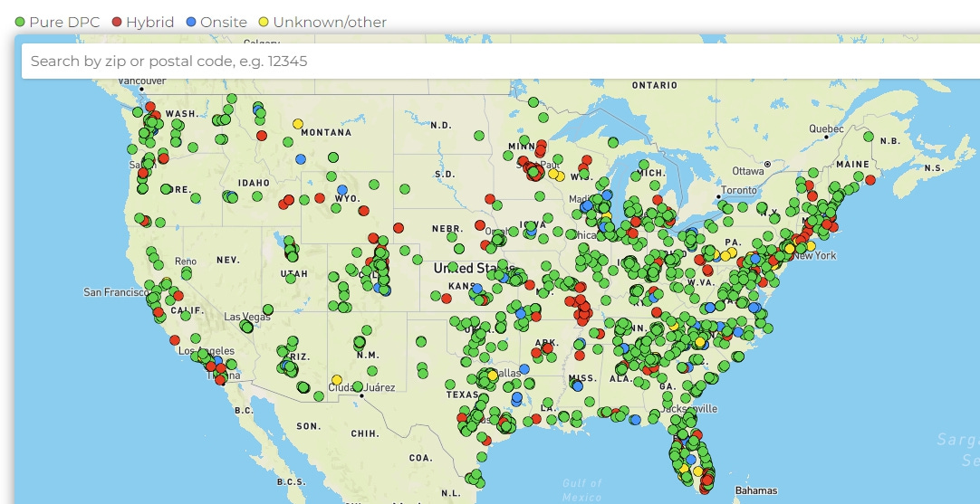
Task: Open the red marker on the coast above Los Angeles
Action: [x=175, y=339]
